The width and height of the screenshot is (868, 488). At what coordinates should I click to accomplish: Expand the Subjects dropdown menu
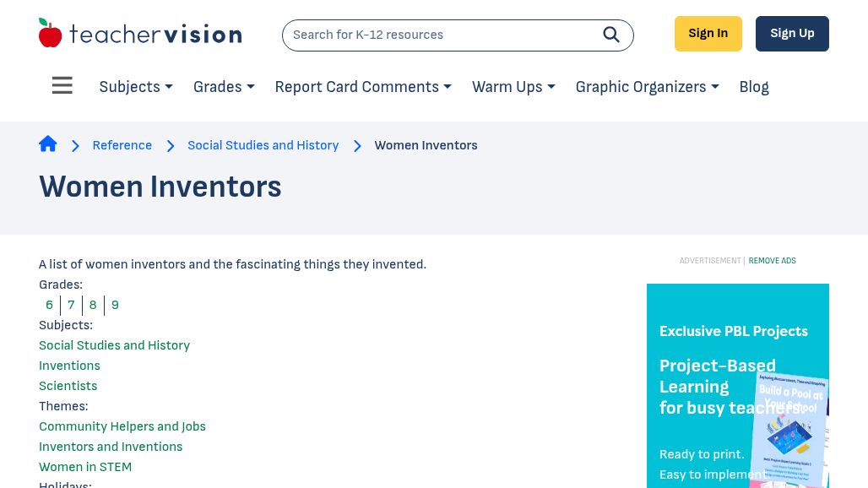click(136, 87)
